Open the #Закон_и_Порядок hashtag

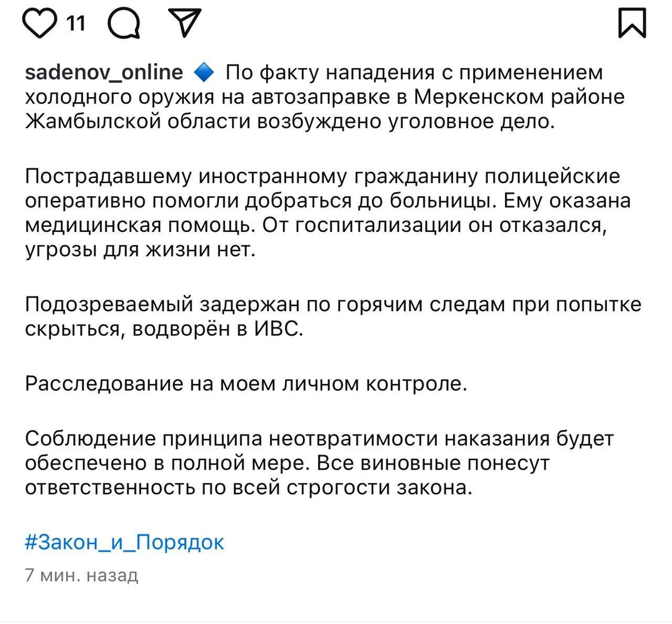[124, 542]
